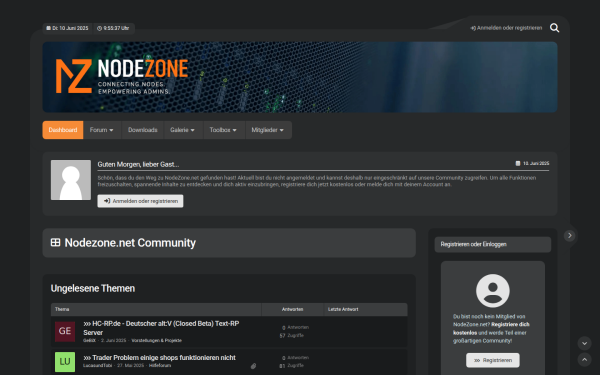Click the 'Registriere dich kostenlos' bold text
Viewport: 600px width, 375px height.
[491, 329]
